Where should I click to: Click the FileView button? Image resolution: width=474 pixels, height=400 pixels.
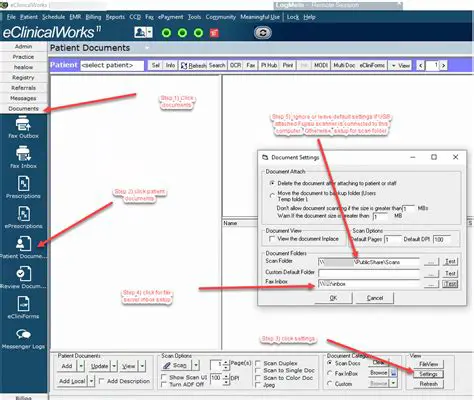point(428,364)
